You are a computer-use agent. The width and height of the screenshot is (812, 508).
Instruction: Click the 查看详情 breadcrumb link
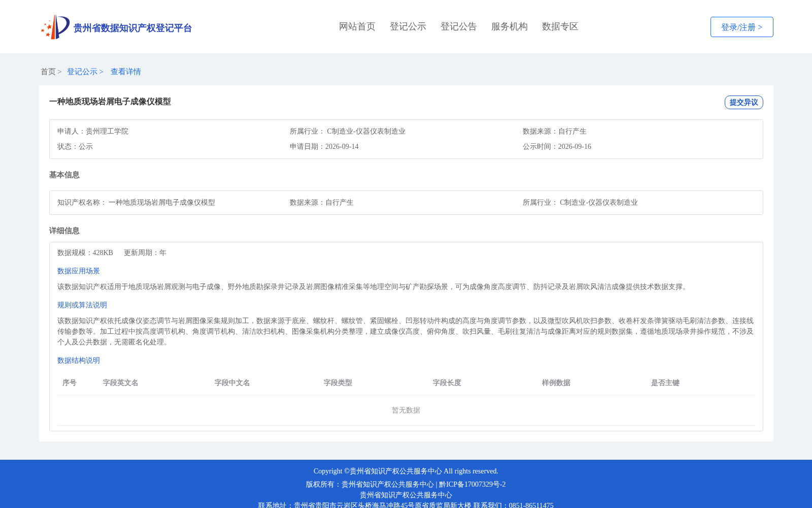126,72
